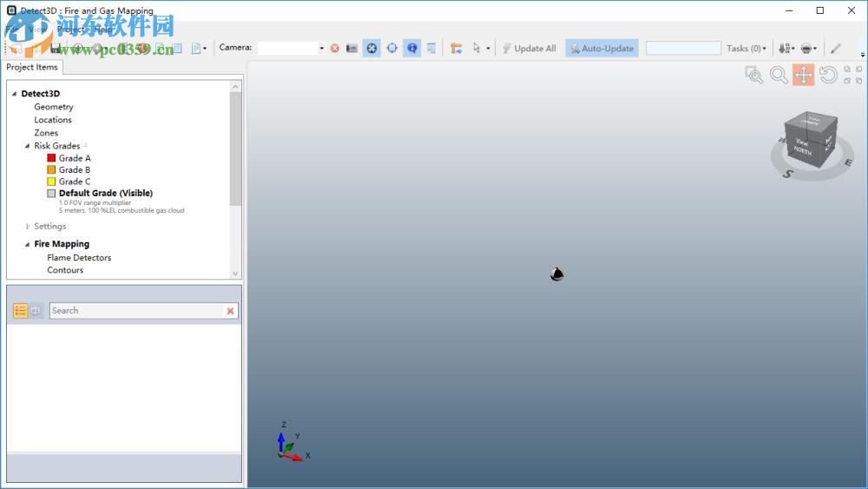Open the toolbar overflow arrow

pos(863,54)
